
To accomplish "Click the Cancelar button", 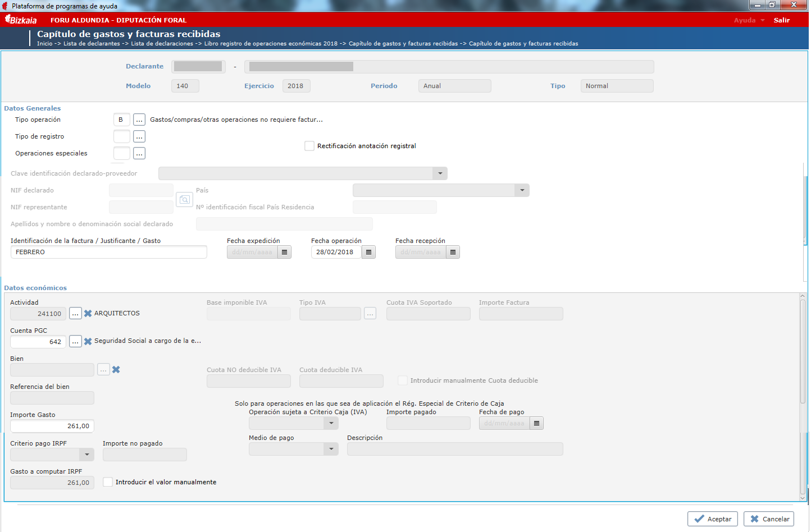I will tap(769, 519).
